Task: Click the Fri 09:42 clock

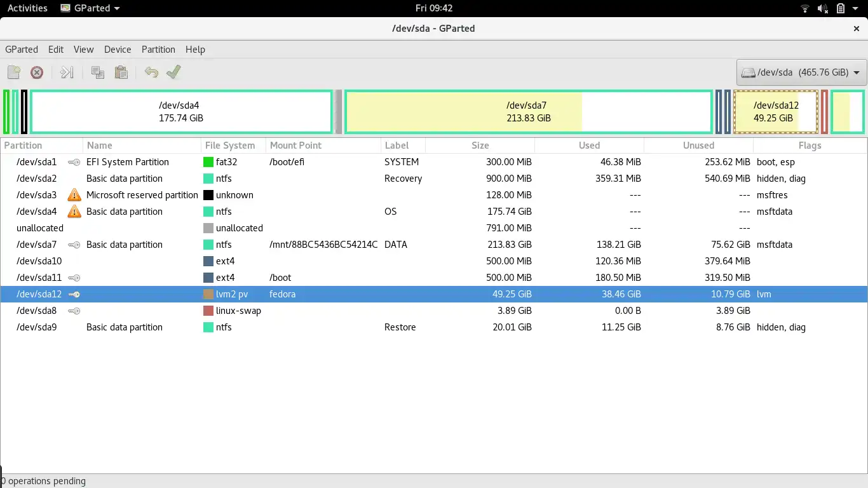Action: pyautogui.click(x=434, y=8)
